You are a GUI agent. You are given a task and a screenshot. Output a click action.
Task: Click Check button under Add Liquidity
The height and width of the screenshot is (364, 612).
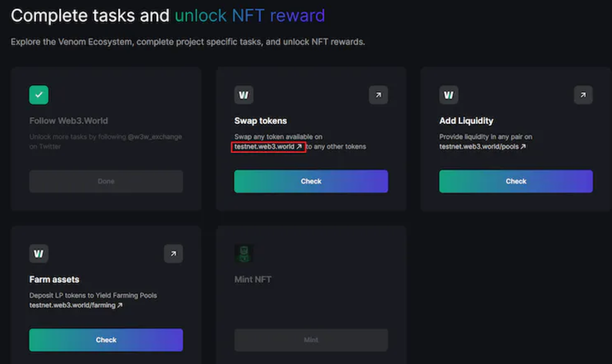coord(516,181)
